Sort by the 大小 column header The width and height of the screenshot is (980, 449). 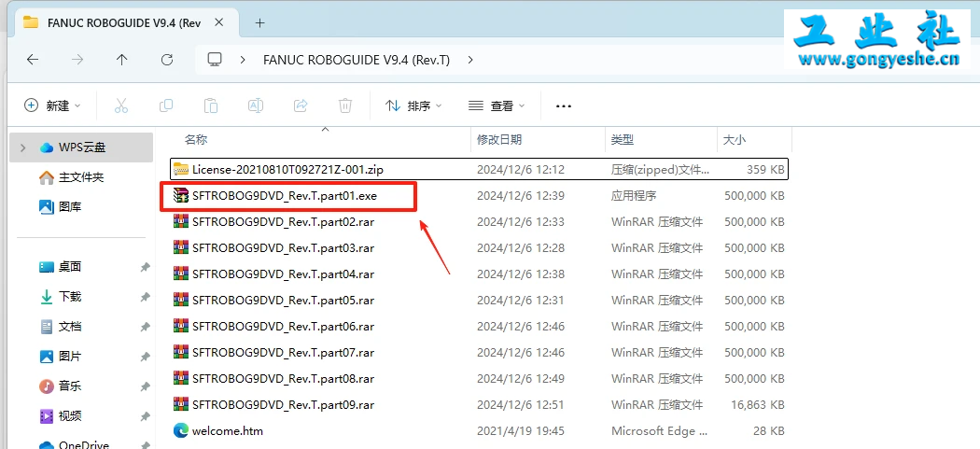[735, 139]
